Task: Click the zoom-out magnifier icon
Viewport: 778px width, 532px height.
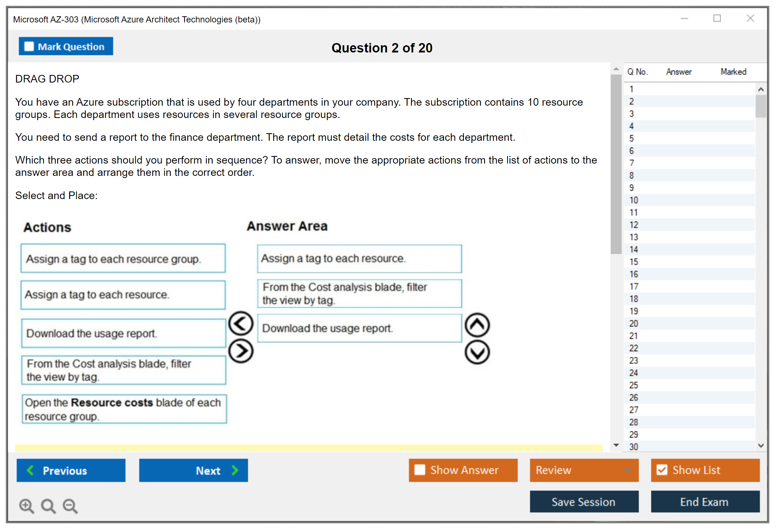Action: click(x=70, y=506)
